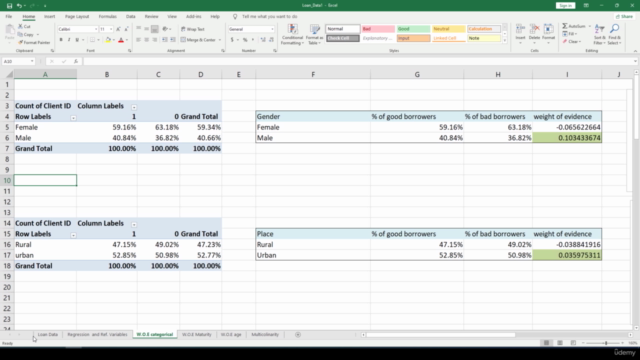640x360 pixels.
Task: Open Column Labels filter in cell B3
Action: [x=134, y=107]
